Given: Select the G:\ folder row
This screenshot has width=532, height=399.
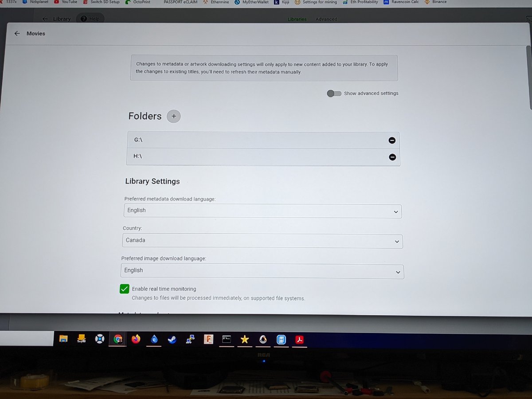Looking at the screenshot, I should coord(263,141).
